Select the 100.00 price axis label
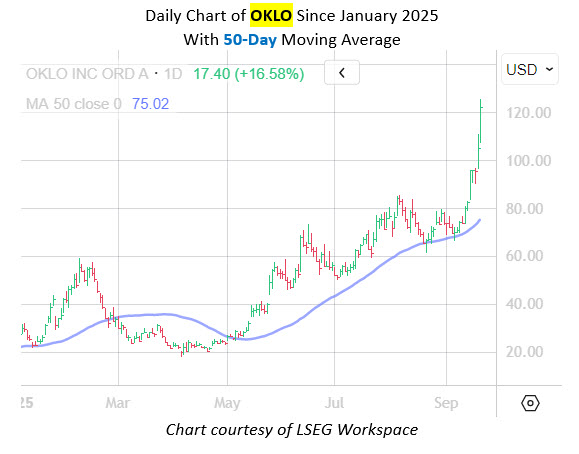 [x=528, y=161]
